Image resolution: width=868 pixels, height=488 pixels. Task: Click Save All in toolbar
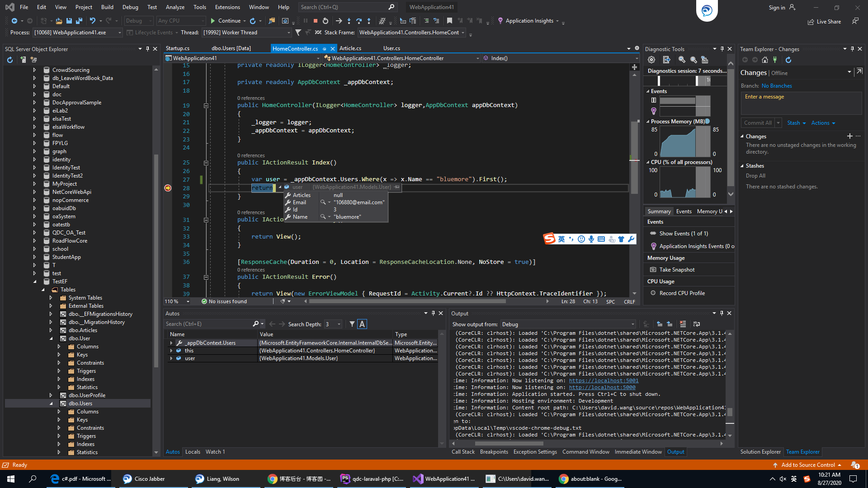(x=79, y=21)
